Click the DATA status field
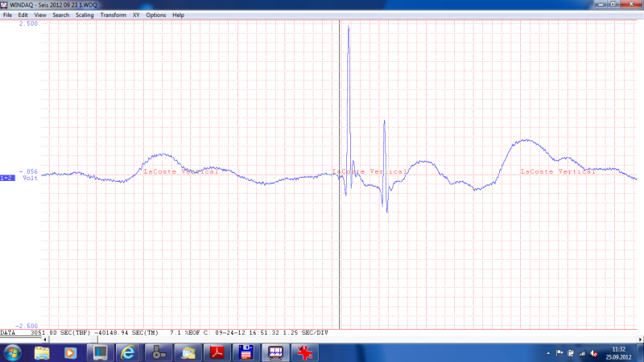This screenshot has height=362, width=644. point(8,333)
